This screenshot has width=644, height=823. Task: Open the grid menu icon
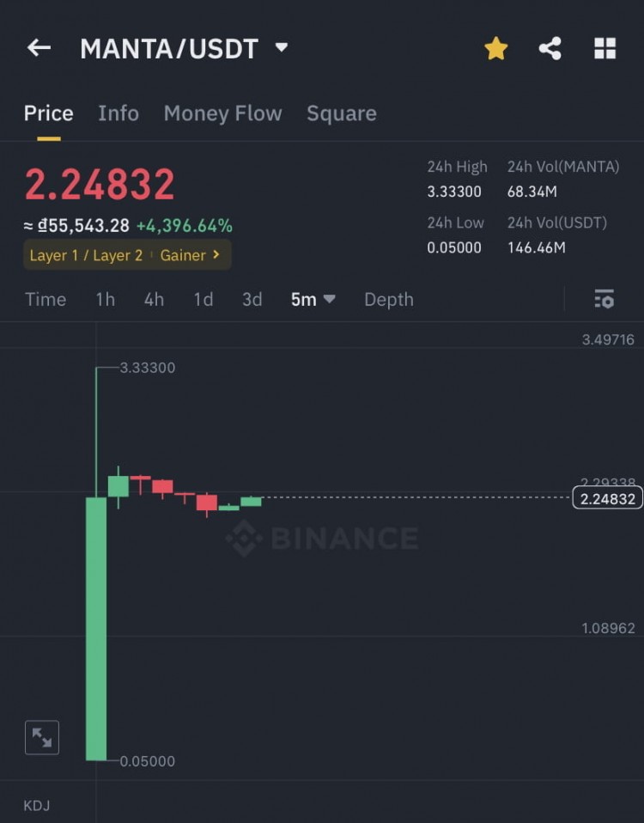pyautogui.click(x=605, y=49)
